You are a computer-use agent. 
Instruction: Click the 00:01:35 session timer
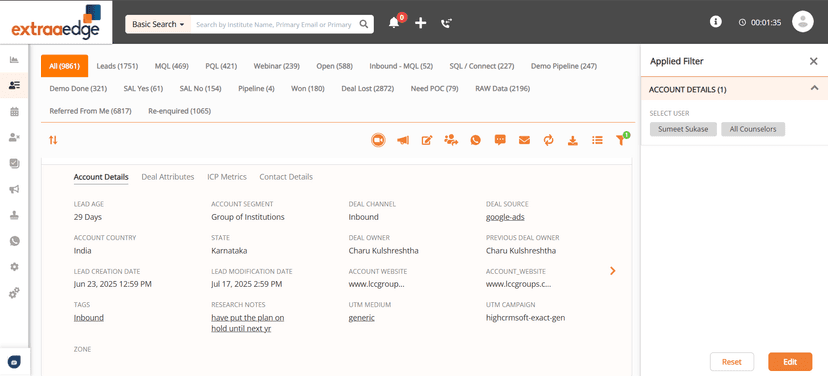[x=760, y=23]
